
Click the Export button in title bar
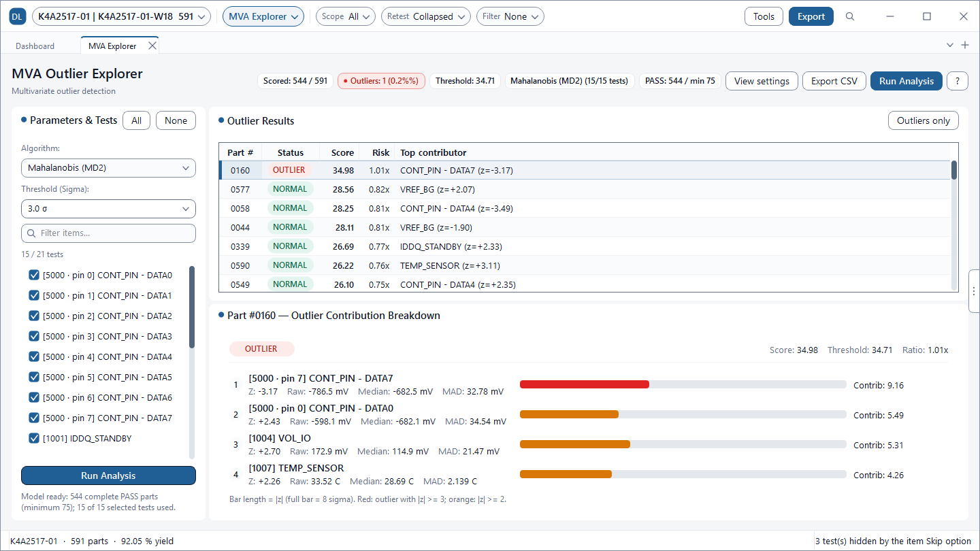click(811, 16)
